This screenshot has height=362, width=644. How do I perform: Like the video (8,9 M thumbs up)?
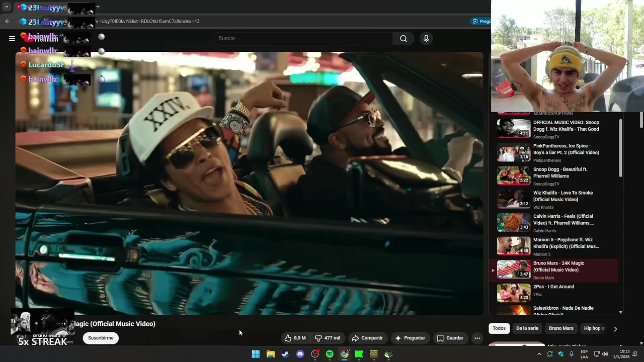(295, 338)
